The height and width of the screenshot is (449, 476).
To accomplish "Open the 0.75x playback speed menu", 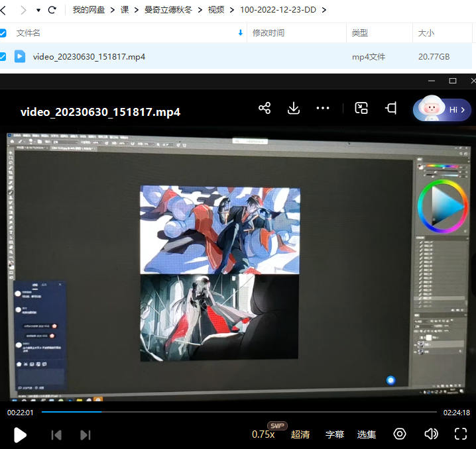I will tap(263, 434).
